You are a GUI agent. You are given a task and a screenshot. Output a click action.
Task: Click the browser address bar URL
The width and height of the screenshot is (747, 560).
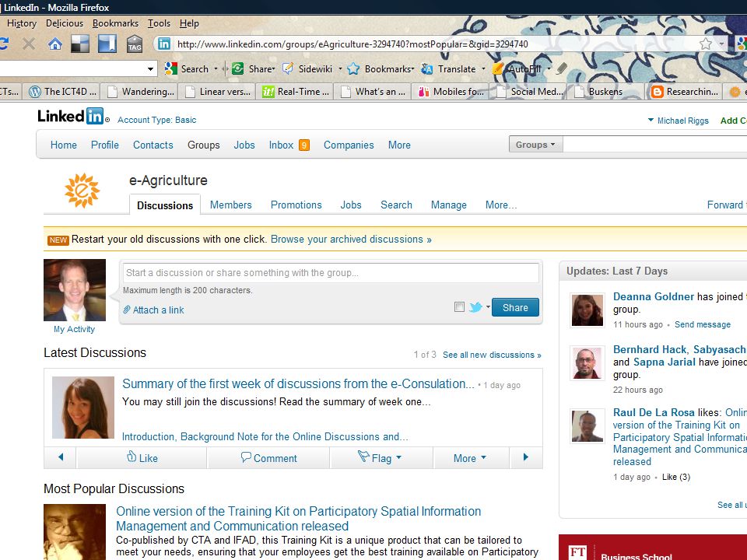tap(352, 44)
